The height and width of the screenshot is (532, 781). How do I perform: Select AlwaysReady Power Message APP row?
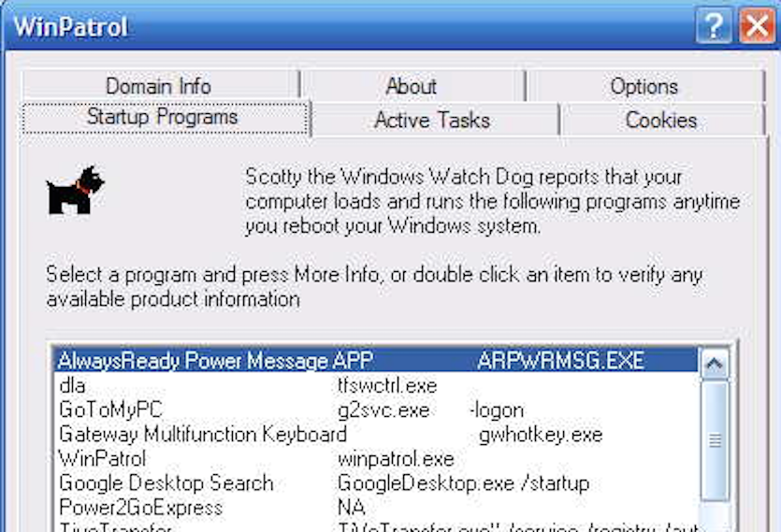coord(375,361)
